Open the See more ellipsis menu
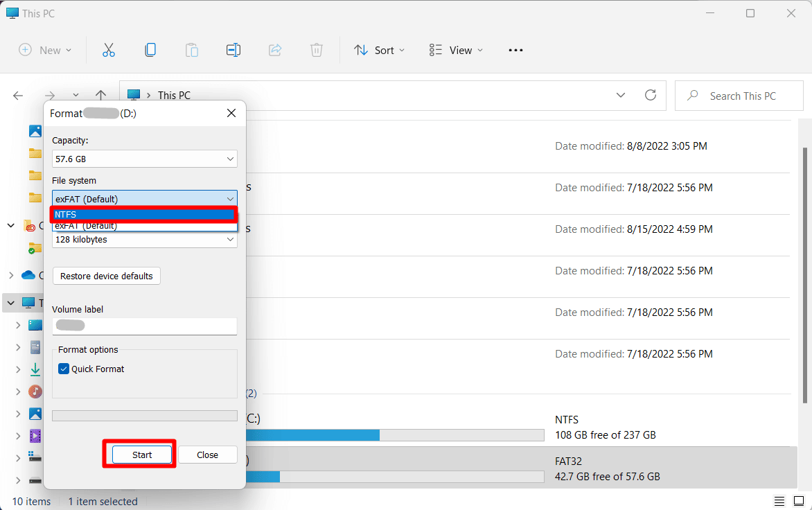This screenshot has height=510, width=812. click(x=515, y=50)
